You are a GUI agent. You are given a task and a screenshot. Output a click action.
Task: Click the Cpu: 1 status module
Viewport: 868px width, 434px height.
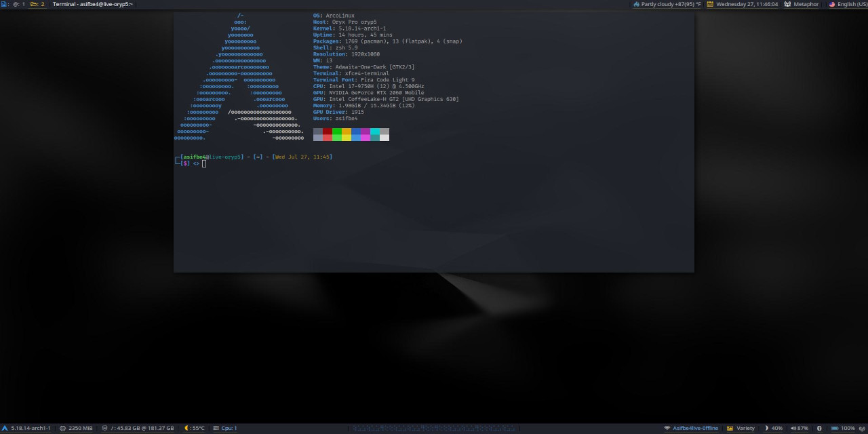tap(224, 429)
